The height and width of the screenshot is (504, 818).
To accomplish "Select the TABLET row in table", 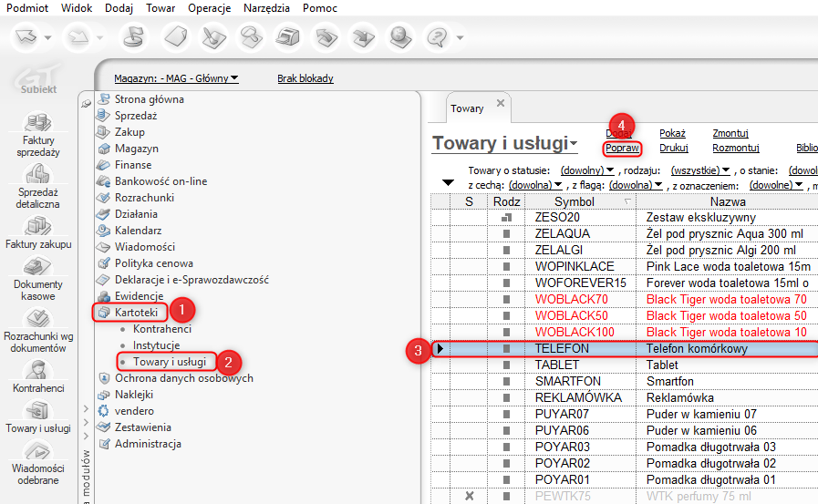I will tap(625, 365).
